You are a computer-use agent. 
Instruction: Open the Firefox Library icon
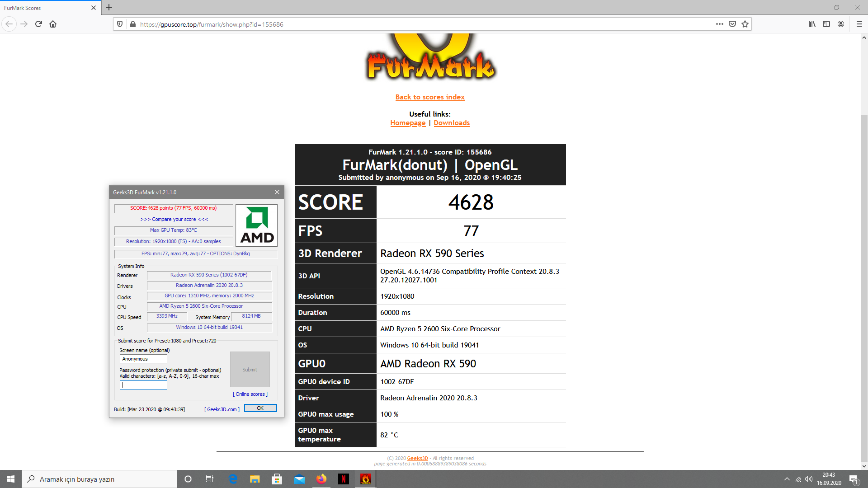(812, 24)
